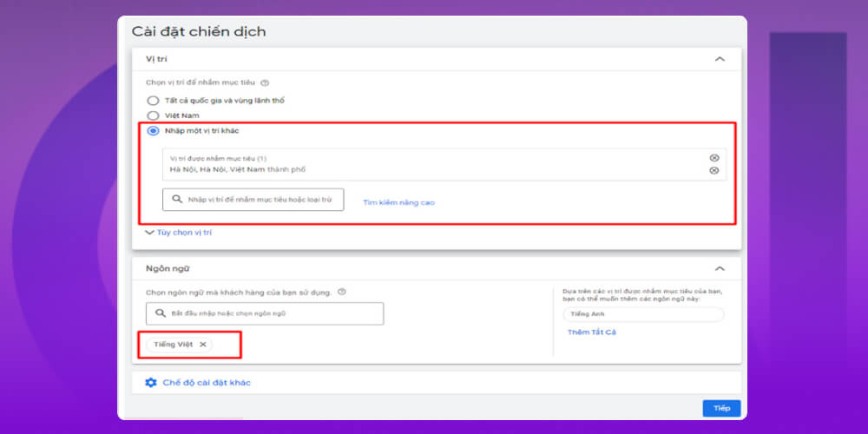Remove the Hà Nội targeted location
The image size is (868, 434).
click(714, 170)
